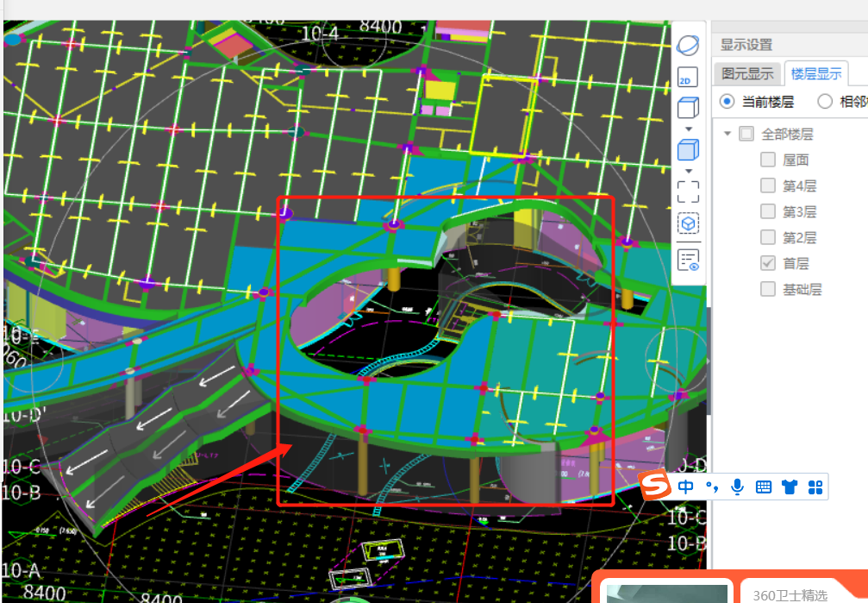
Task: Click the Sogou voice input microphone
Action: (x=737, y=487)
